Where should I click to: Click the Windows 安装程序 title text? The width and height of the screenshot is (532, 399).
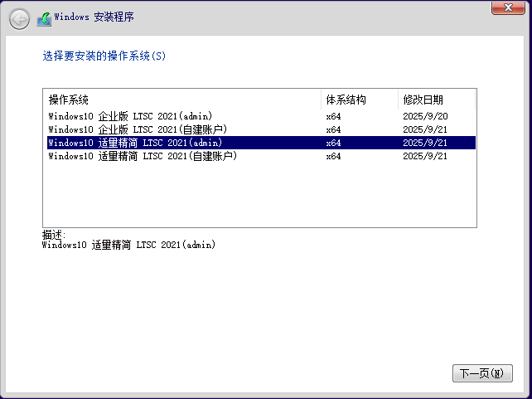pos(94,17)
